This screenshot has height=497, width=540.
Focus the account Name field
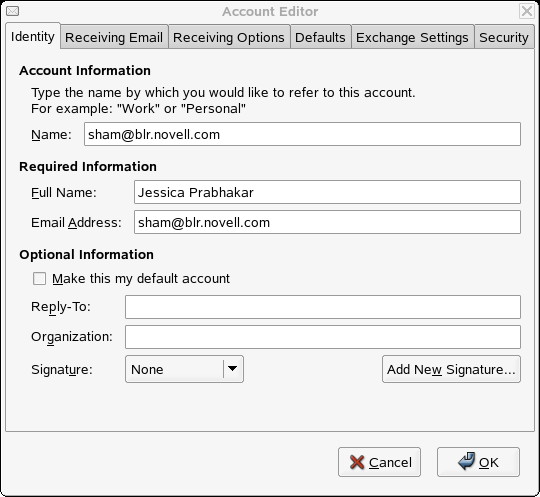click(x=302, y=134)
